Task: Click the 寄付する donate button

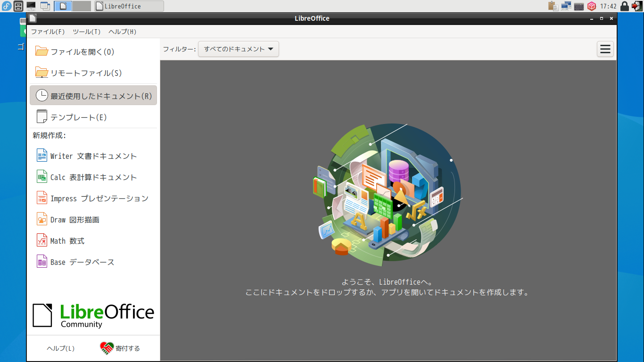Action: [120, 348]
